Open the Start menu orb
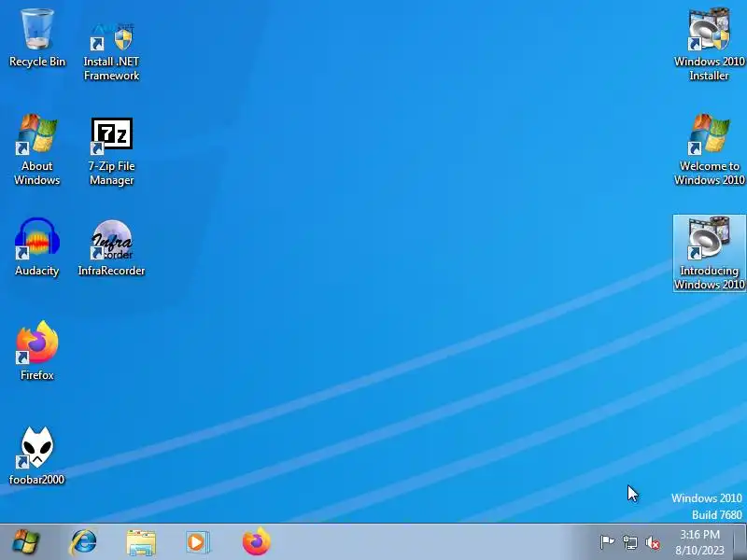Image resolution: width=747 pixels, height=560 pixels. [26, 542]
